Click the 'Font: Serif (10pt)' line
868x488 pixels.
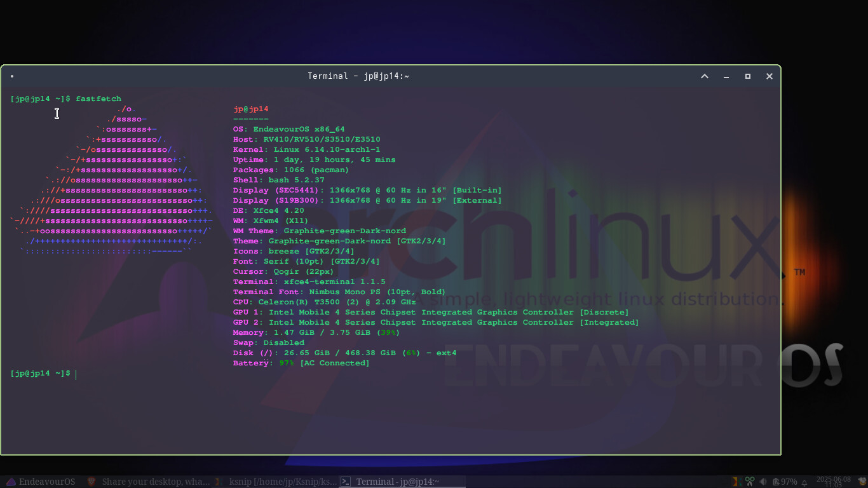(306, 261)
